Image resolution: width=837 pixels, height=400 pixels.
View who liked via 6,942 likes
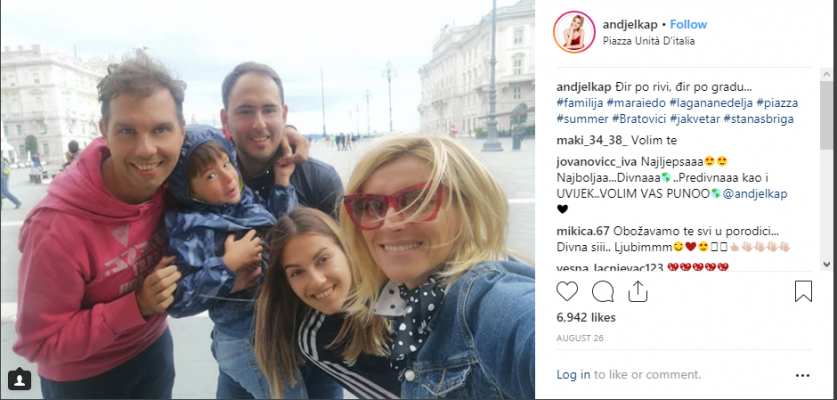[586, 318]
